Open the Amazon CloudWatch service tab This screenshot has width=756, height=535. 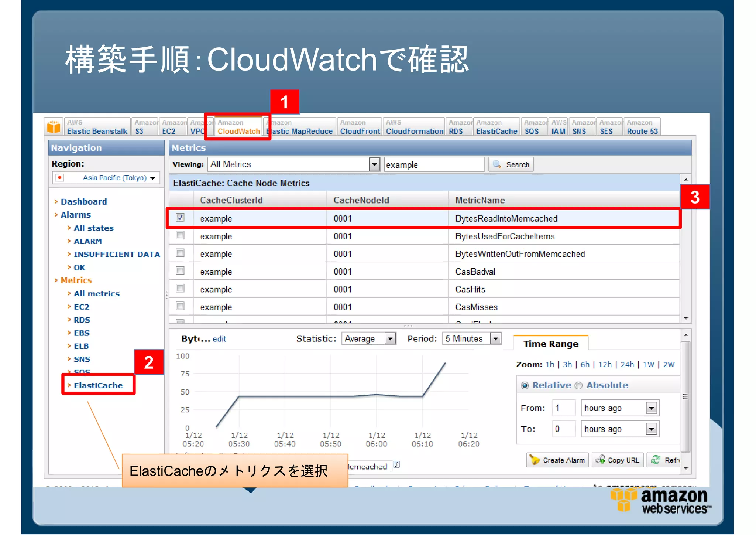238,127
